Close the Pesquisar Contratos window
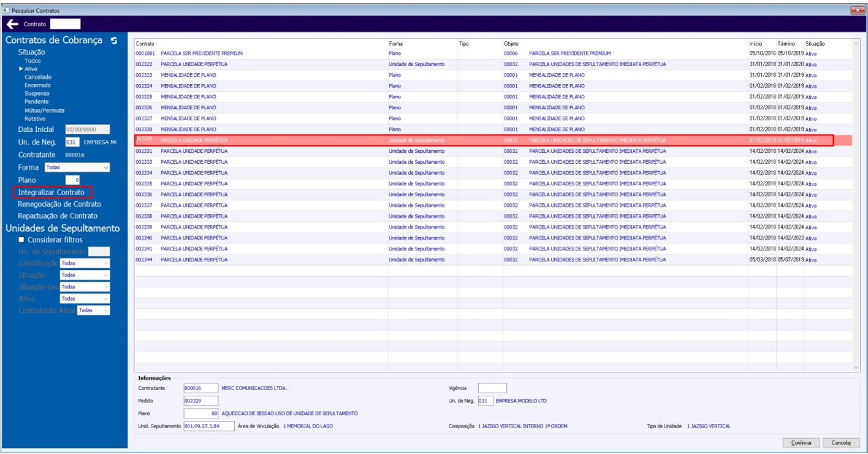868x454 pixels. click(x=856, y=10)
